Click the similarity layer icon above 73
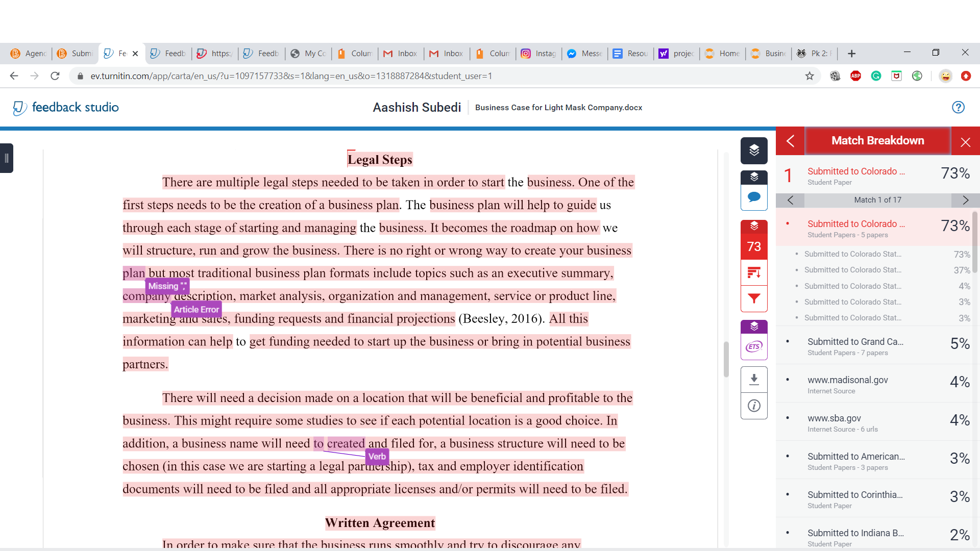 [x=754, y=226]
